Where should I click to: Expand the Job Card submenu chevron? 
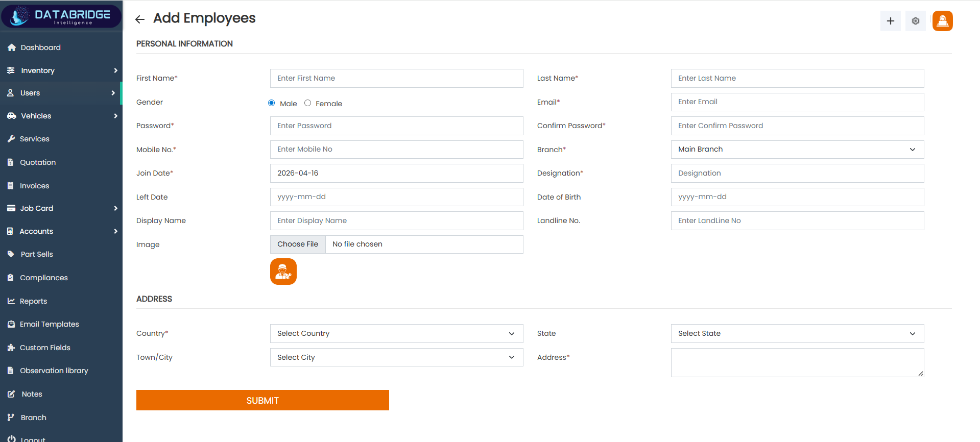[x=115, y=208]
